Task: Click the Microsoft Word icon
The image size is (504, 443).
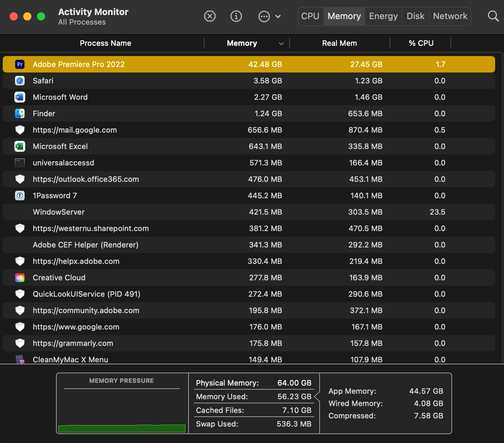Action: pyautogui.click(x=20, y=97)
